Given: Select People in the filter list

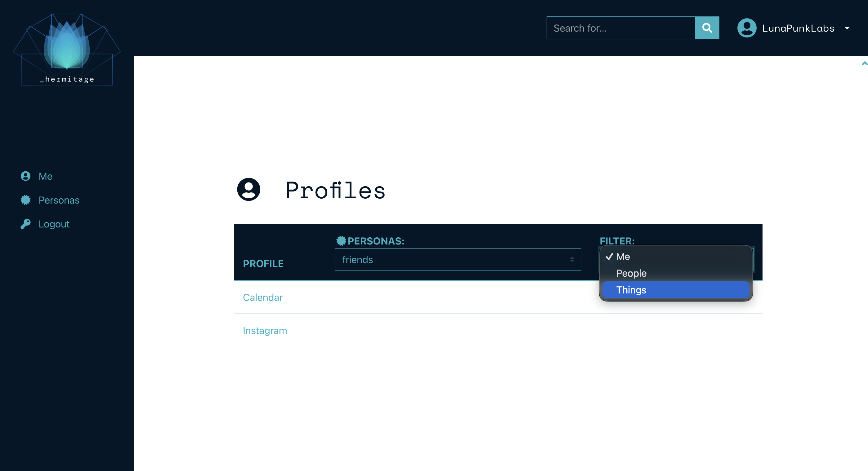Looking at the screenshot, I should point(631,273).
